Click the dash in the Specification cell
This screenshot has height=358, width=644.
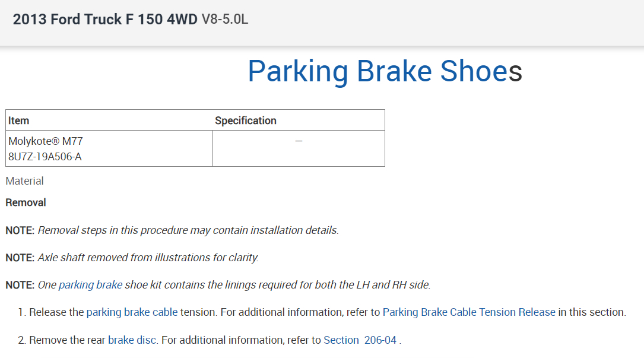[299, 141]
